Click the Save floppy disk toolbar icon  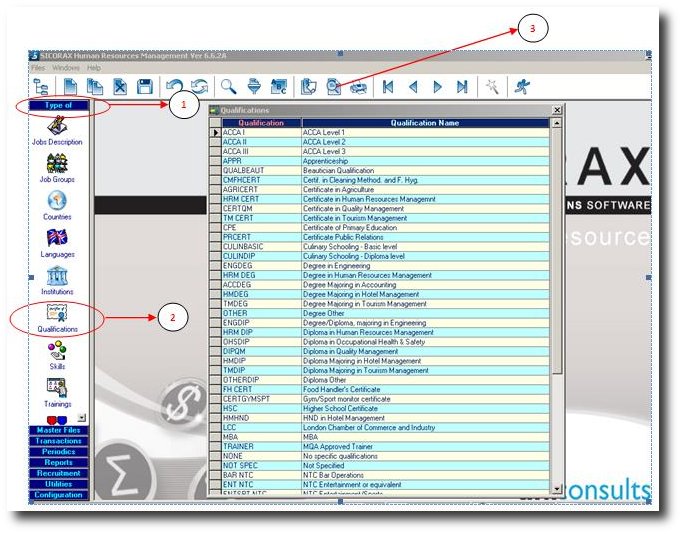click(145, 87)
